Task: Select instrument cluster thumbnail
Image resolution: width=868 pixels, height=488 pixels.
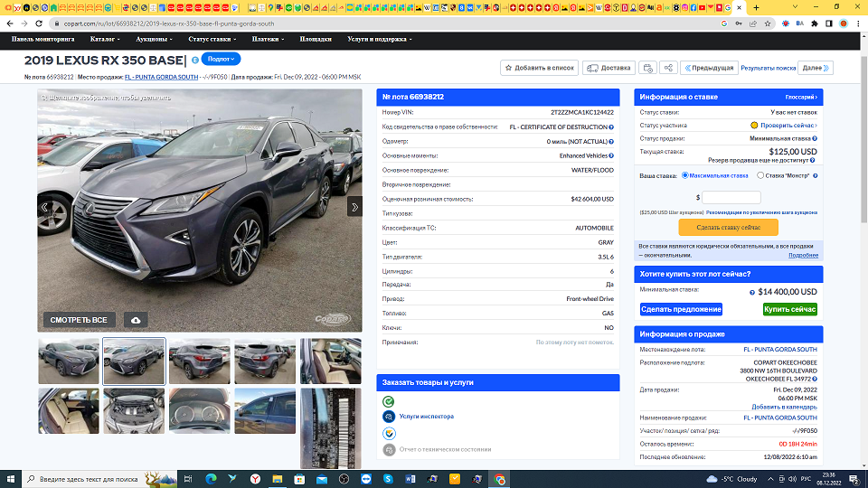Action: 199,410
